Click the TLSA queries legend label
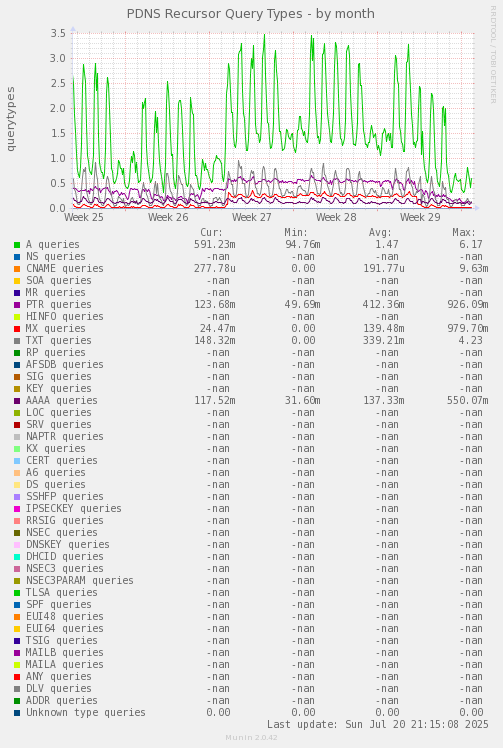Viewport: 503px width, 748px height. 62,592
